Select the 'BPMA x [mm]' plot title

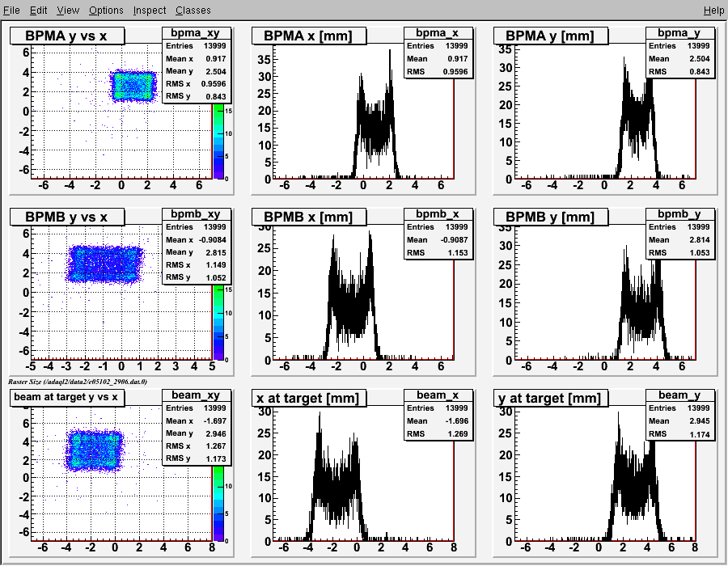pyautogui.click(x=309, y=36)
